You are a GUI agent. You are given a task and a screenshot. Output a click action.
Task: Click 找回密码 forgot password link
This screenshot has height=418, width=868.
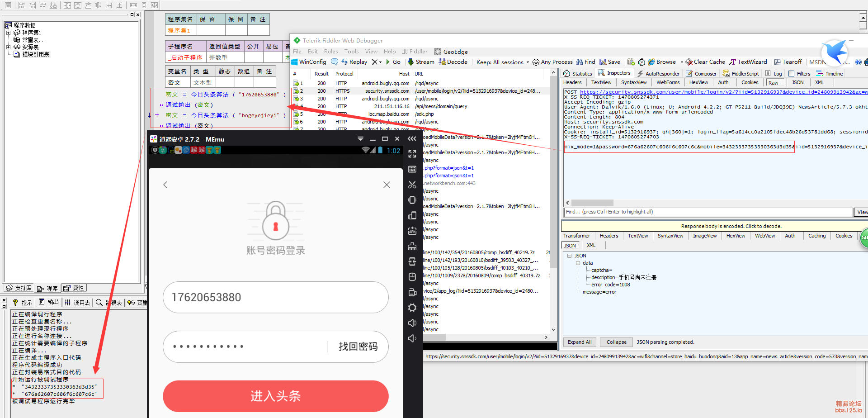tap(358, 347)
